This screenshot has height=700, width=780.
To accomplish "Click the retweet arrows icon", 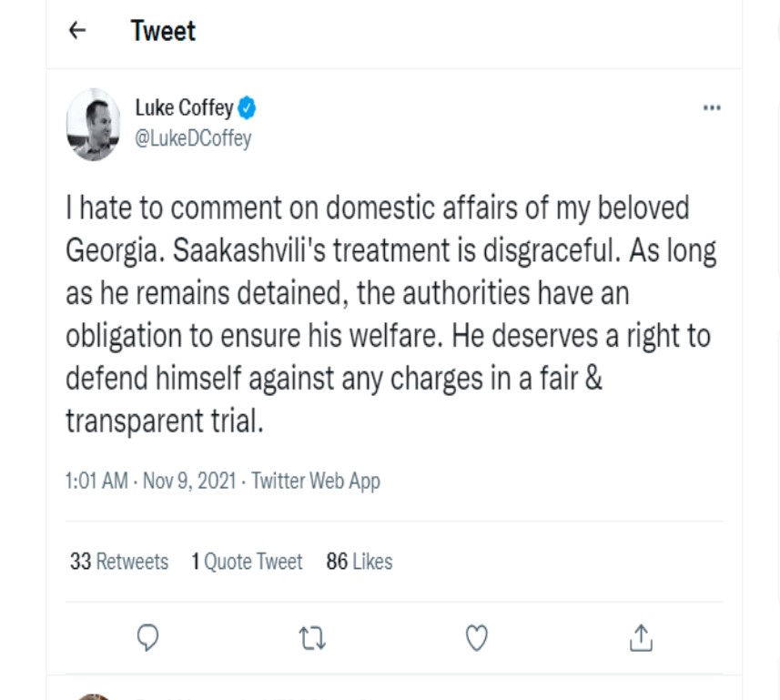I will (x=312, y=638).
